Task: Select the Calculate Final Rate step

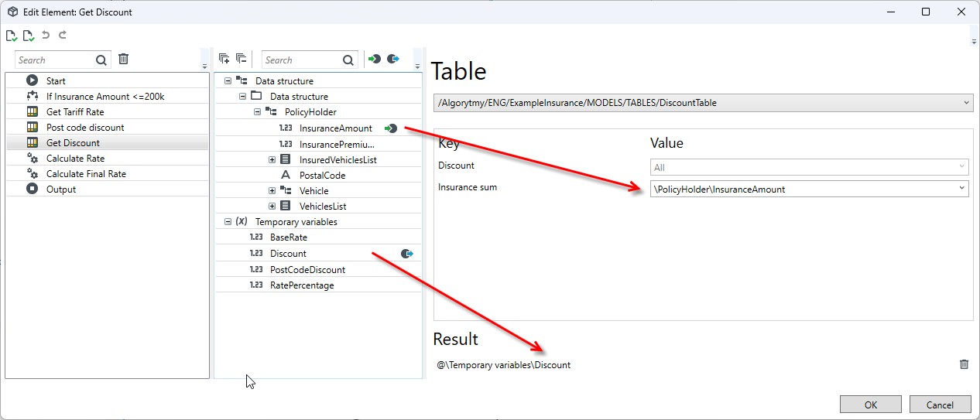Action: pyautogui.click(x=107, y=173)
